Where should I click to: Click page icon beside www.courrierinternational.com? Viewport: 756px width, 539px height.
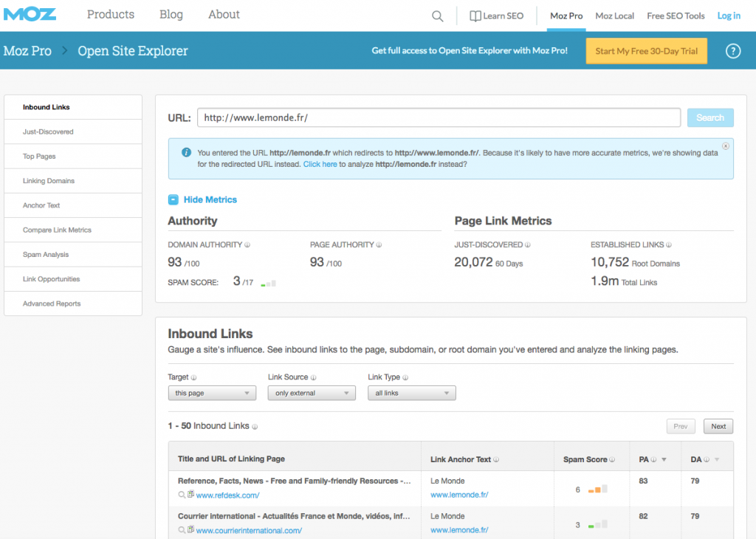(191, 529)
